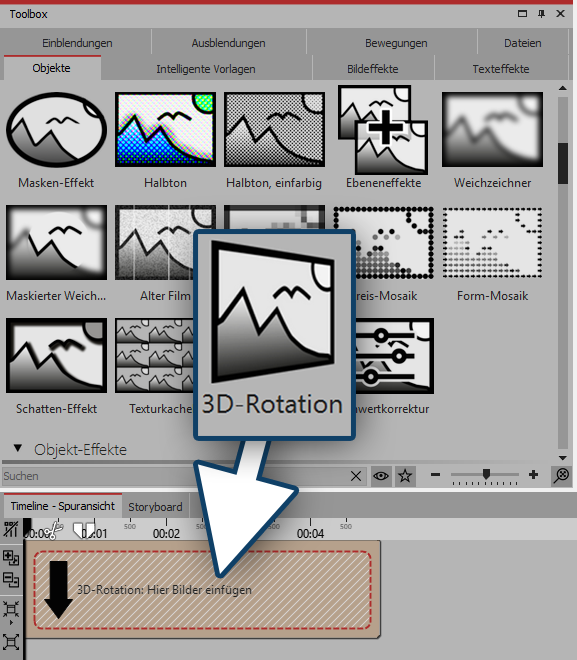577x660 pixels.
Task: Select the Texturkachel effect
Action: point(154,356)
